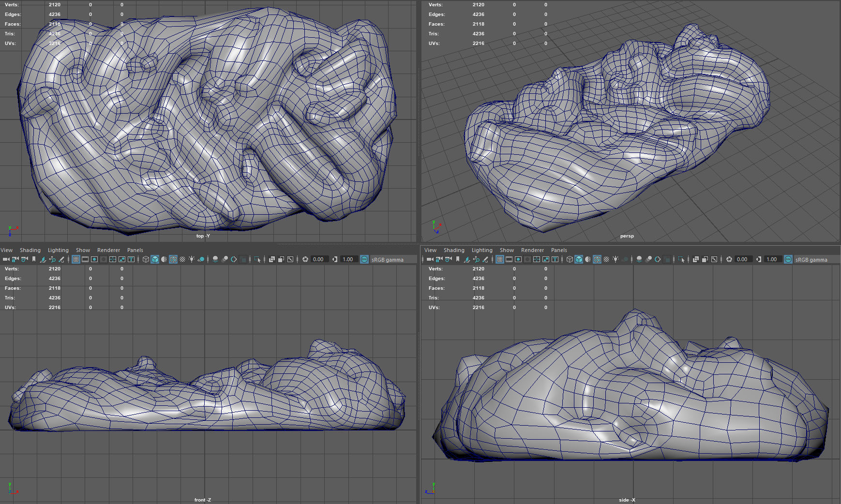Click Bookmarks icon in side panel toolbar
This screenshot has width=841, height=504.
tap(458, 259)
